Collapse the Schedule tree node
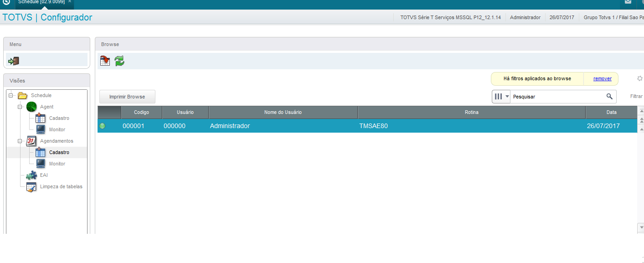Screen dimensions: 644x263 point(11,95)
